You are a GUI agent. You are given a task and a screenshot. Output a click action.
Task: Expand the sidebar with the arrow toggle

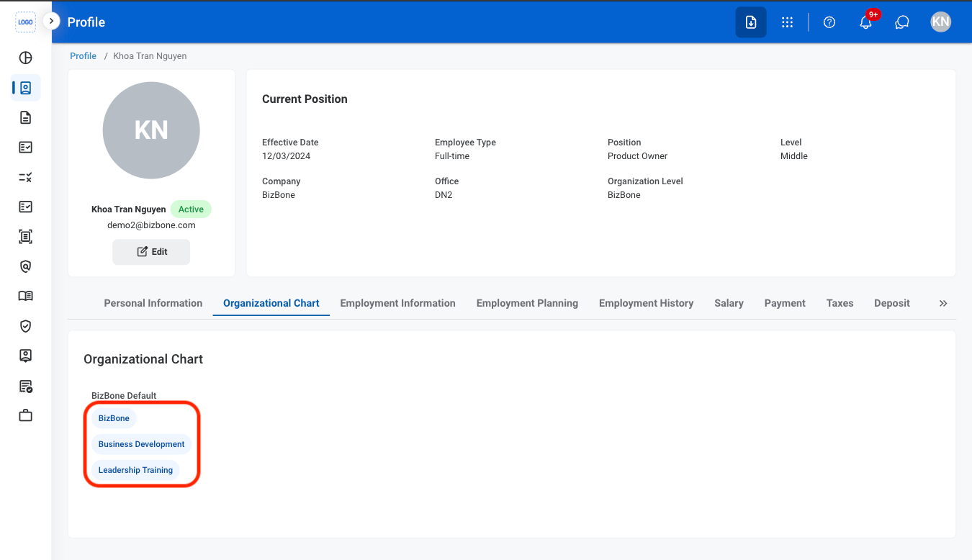pyautogui.click(x=51, y=22)
